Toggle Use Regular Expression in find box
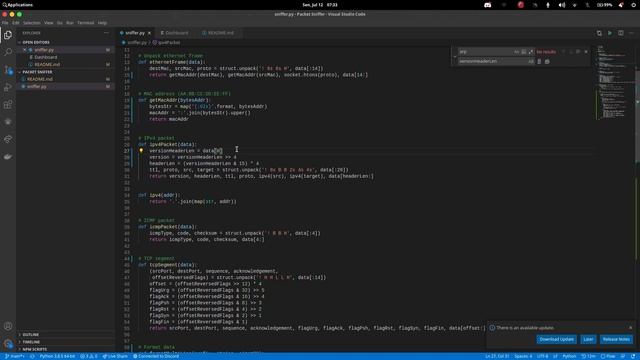 click(x=531, y=52)
